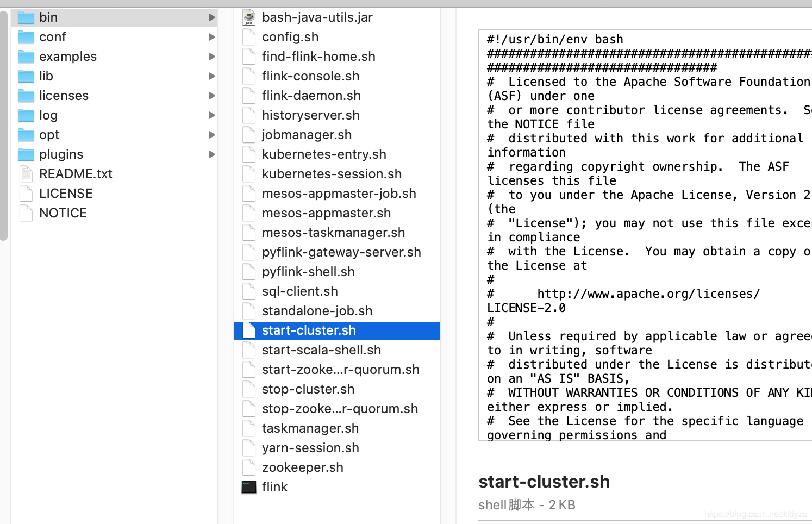This screenshot has width=812, height=524.
Task: Select start-zooke...r-quorum.sh file name
Action: 341,370
